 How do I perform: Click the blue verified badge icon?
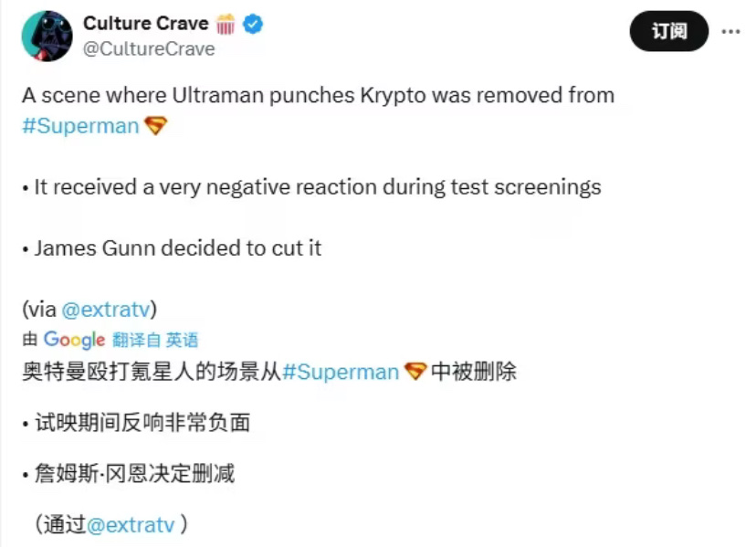[253, 24]
